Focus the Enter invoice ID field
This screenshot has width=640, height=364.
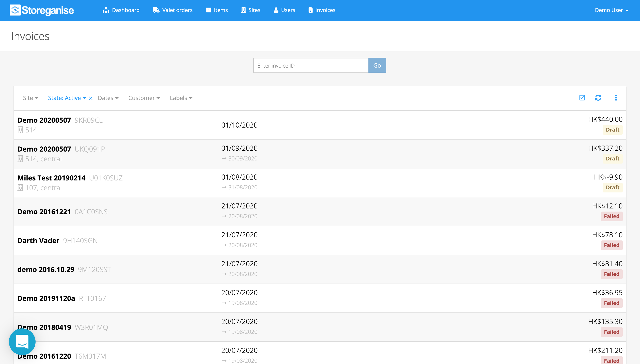click(x=310, y=66)
